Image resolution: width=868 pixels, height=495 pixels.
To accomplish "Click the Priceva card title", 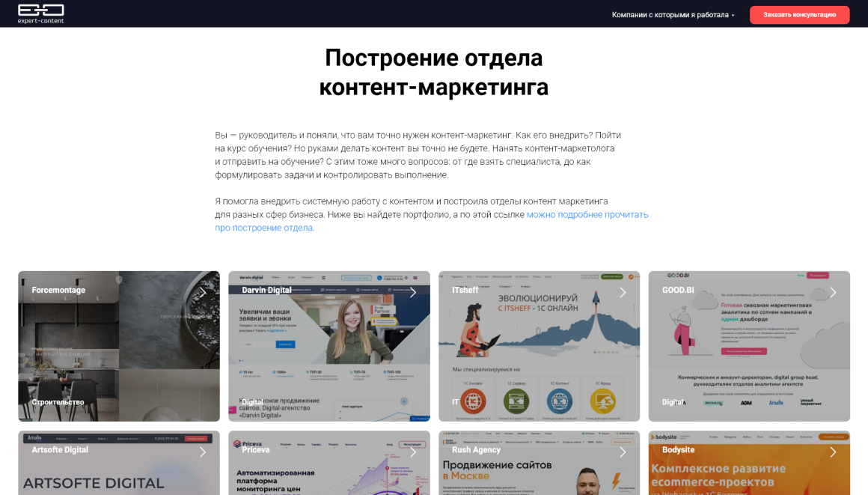I will click(256, 449).
